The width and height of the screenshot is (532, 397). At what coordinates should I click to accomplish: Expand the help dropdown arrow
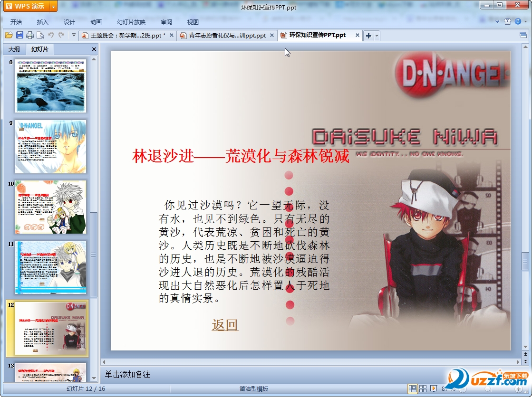526,21
